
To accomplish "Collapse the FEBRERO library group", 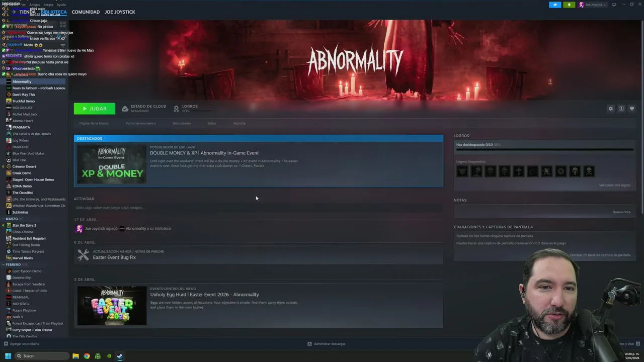I will click(13, 264).
